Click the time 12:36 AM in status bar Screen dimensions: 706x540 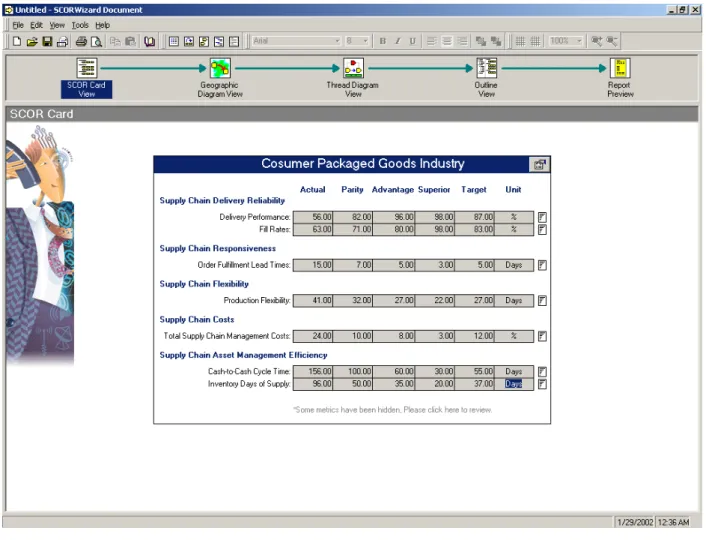coord(674,522)
